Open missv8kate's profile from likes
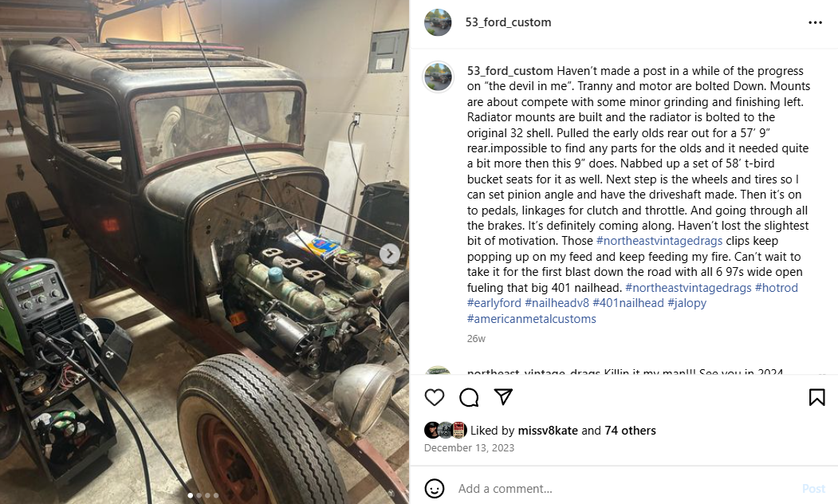Screen dimensions: 838x504 pos(541,431)
